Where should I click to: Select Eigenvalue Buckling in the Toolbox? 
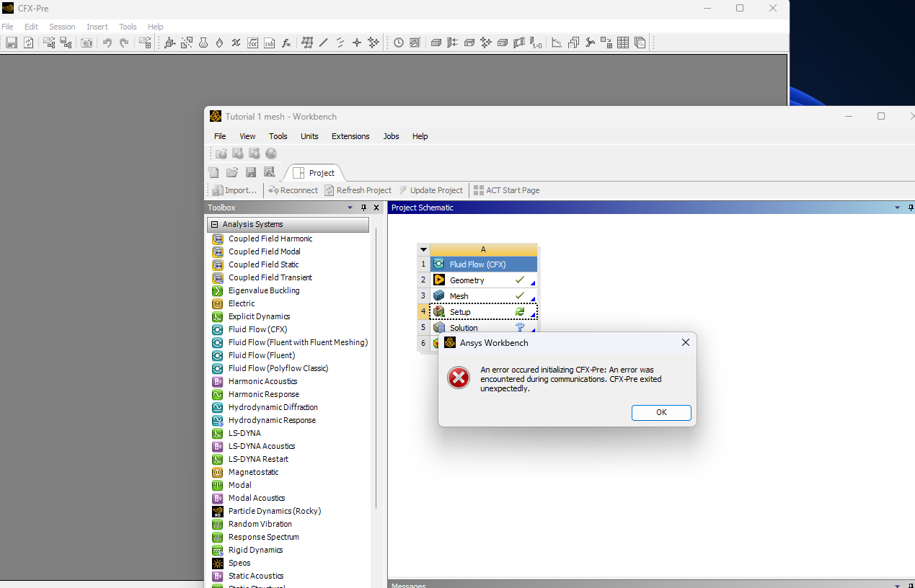(264, 290)
